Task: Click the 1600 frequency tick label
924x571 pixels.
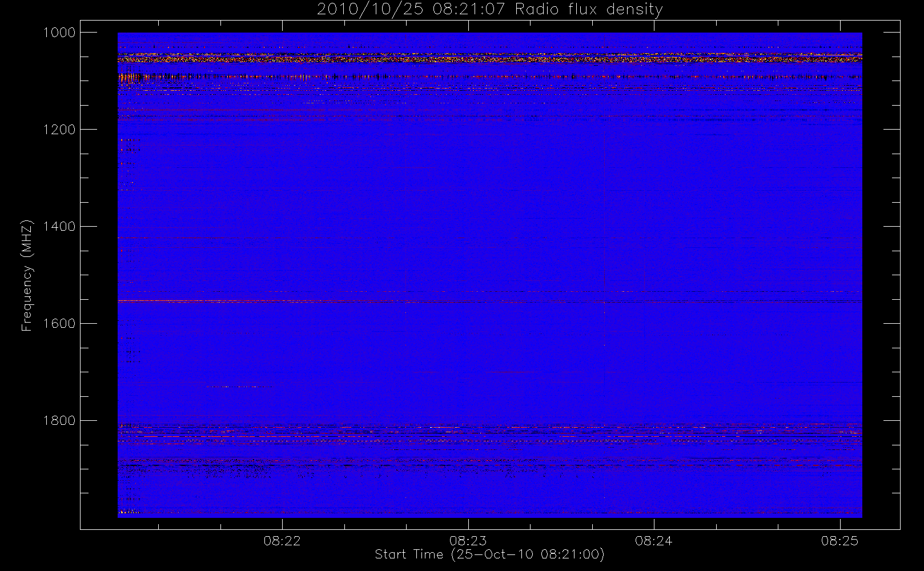Action: pos(59,324)
